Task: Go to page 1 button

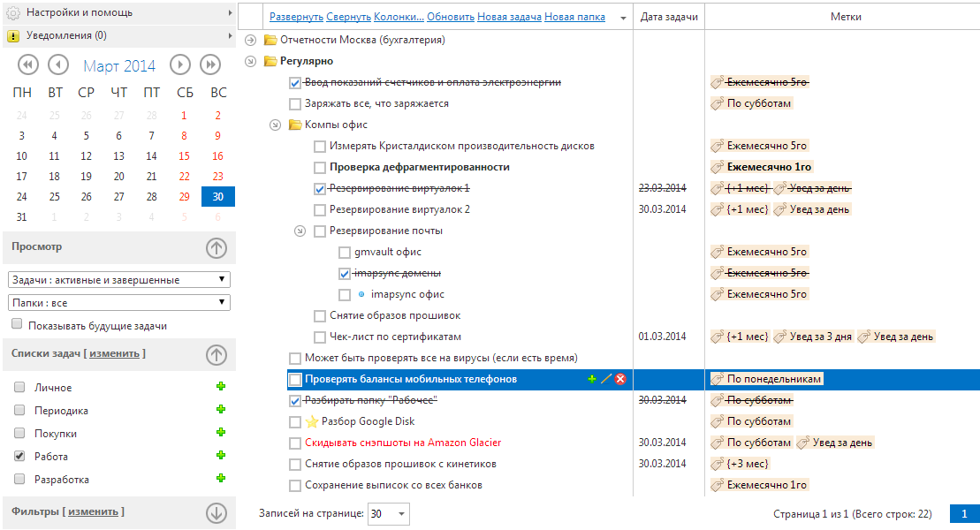Action: point(964,514)
